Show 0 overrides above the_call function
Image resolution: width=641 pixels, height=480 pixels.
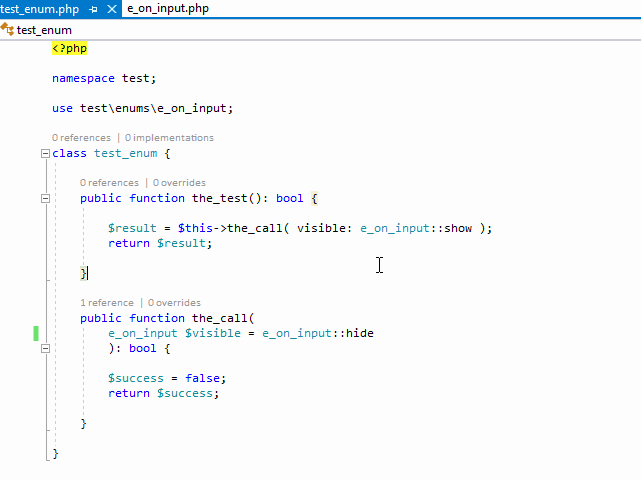(174, 303)
